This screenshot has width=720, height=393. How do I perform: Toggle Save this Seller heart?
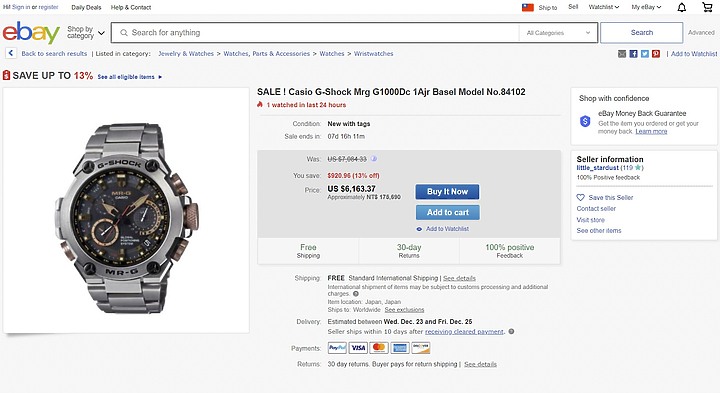(x=580, y=197)
